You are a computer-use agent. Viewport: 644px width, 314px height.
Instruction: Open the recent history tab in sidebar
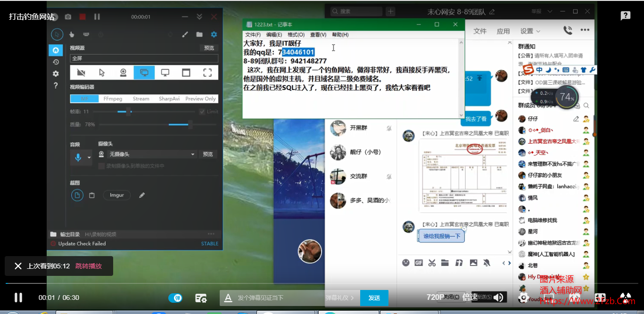pyautogui.click(x=56, y=62)
